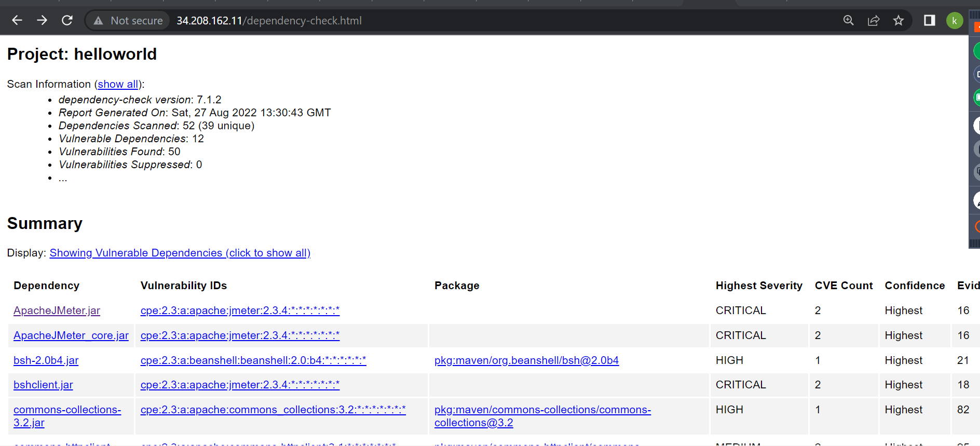Sort by the CVE Count column header
This screenshot has height=446, width=980.
[844, 286]
